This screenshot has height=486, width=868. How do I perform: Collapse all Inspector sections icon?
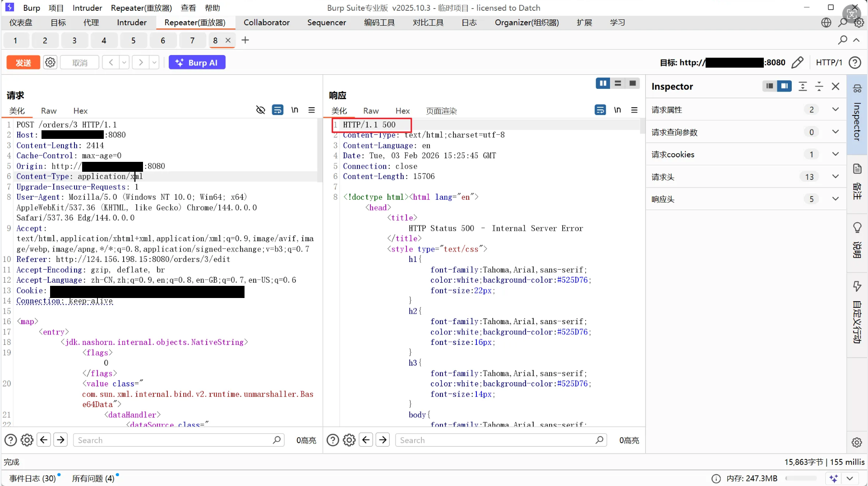pos(819,86)
